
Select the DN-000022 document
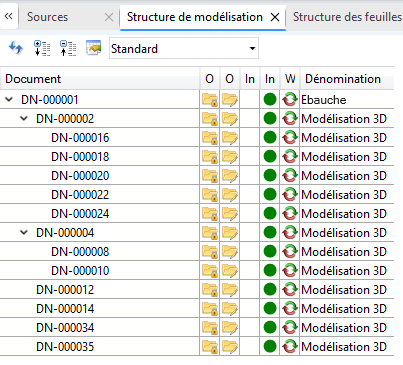point(80,195)
